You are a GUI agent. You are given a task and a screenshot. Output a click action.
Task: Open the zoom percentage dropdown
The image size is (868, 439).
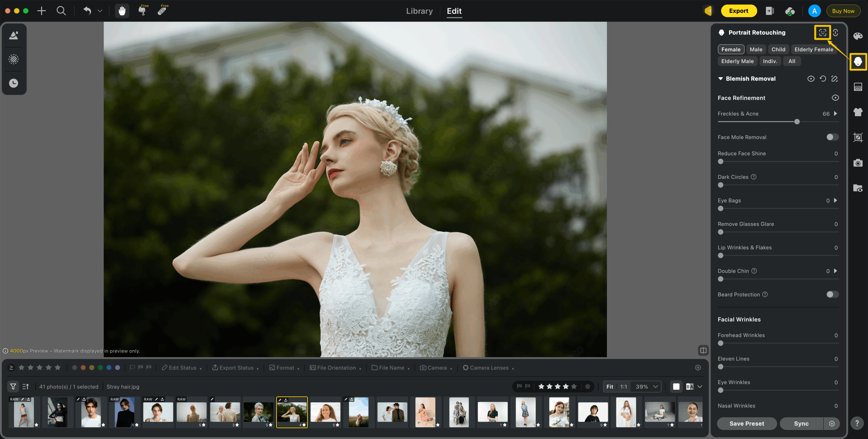[x=655, y=386]
